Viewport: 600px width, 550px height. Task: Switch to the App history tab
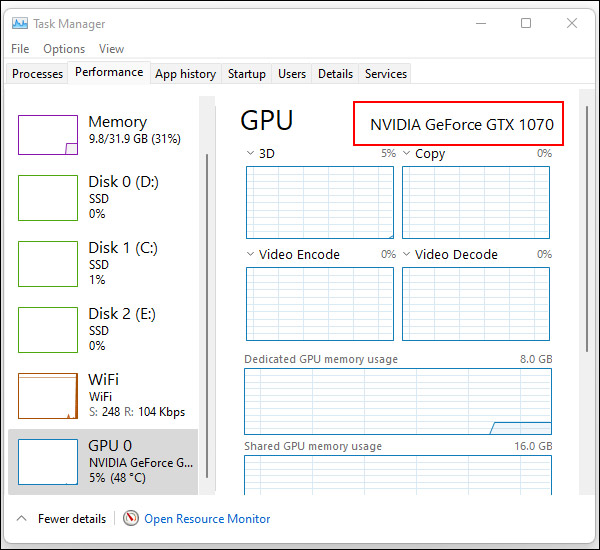click(x=186, y=73)
